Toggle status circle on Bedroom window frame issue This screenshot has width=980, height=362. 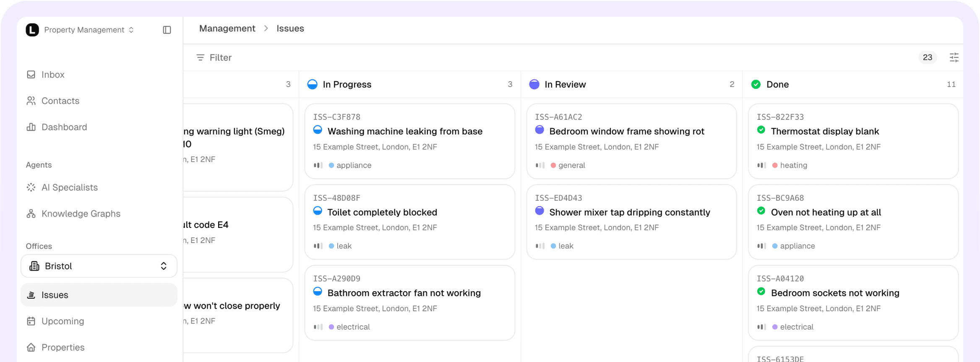[540, 130]
